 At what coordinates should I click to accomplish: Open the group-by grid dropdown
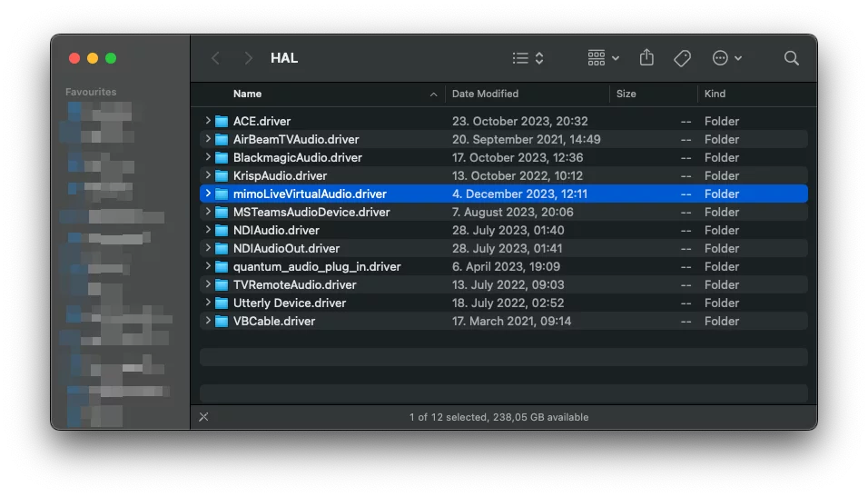point(604,58)
